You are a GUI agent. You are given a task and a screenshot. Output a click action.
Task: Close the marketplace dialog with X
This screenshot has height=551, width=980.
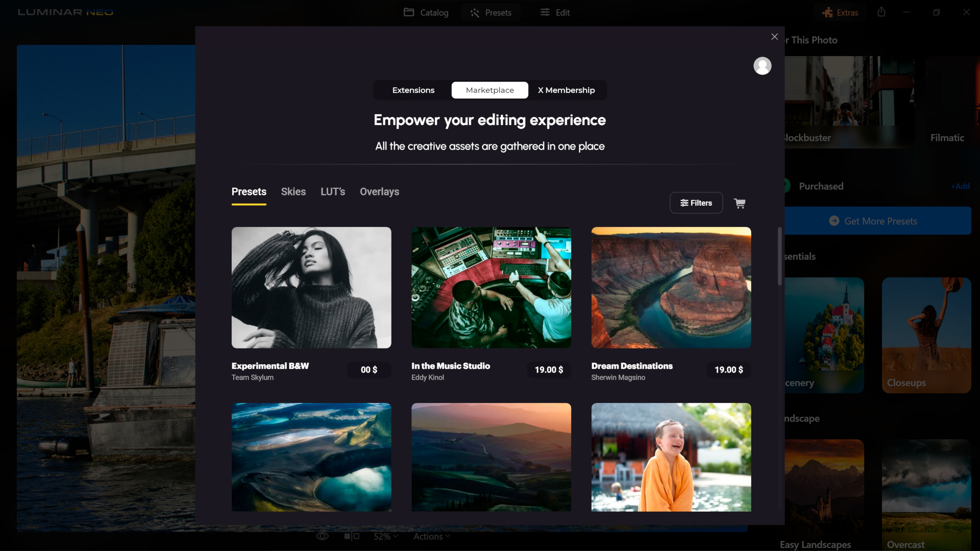click(774, 37)
